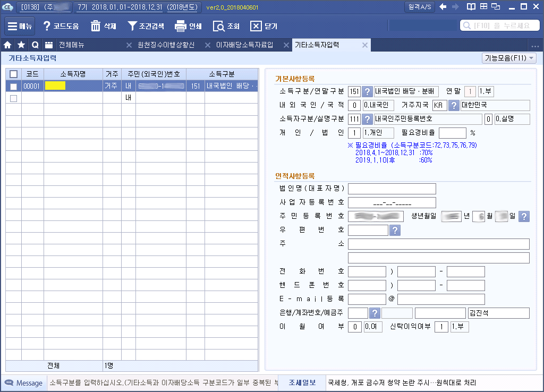Click the 법인명(대표자명) input field

[392, 189]
